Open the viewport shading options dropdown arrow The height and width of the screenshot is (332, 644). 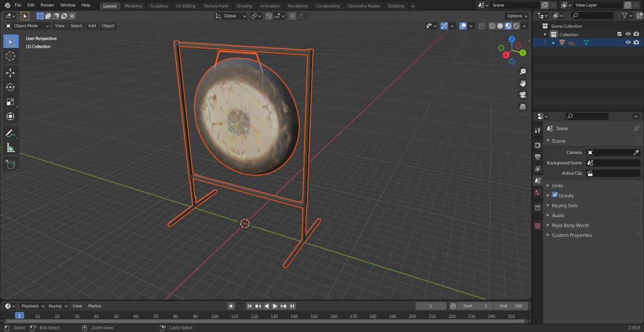[x=525, y=26]
